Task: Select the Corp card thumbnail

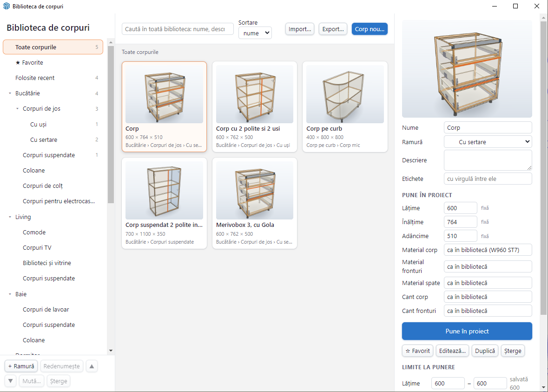Action: (164, 94)
